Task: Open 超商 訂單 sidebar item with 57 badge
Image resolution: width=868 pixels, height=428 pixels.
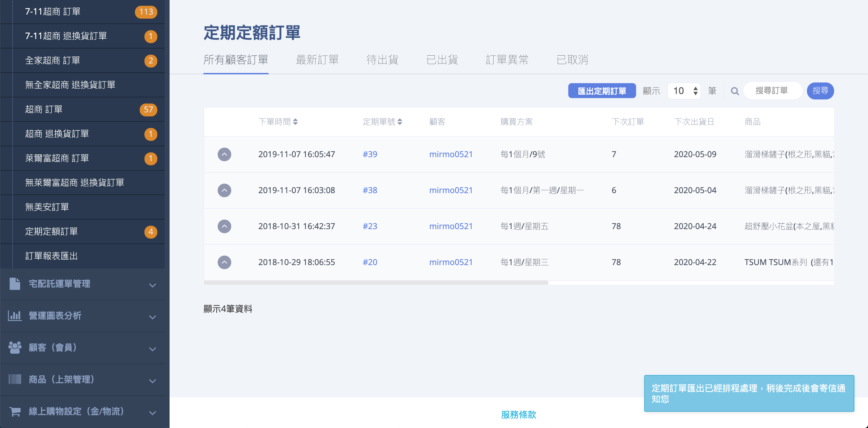Action: click(82, 110)
